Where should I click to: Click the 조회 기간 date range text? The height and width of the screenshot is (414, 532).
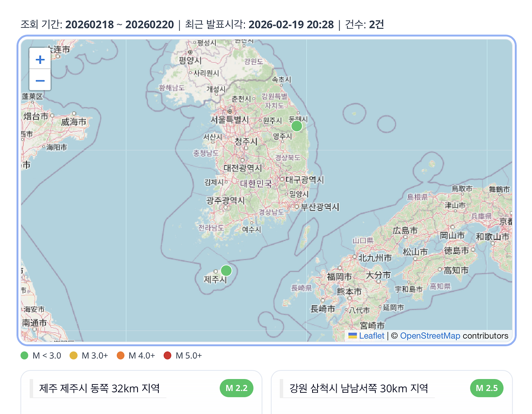pyautogui.click(x=98, y=25)
